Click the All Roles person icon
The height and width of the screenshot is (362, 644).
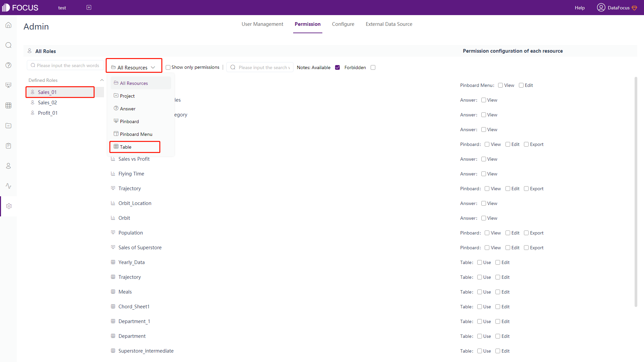30,51
